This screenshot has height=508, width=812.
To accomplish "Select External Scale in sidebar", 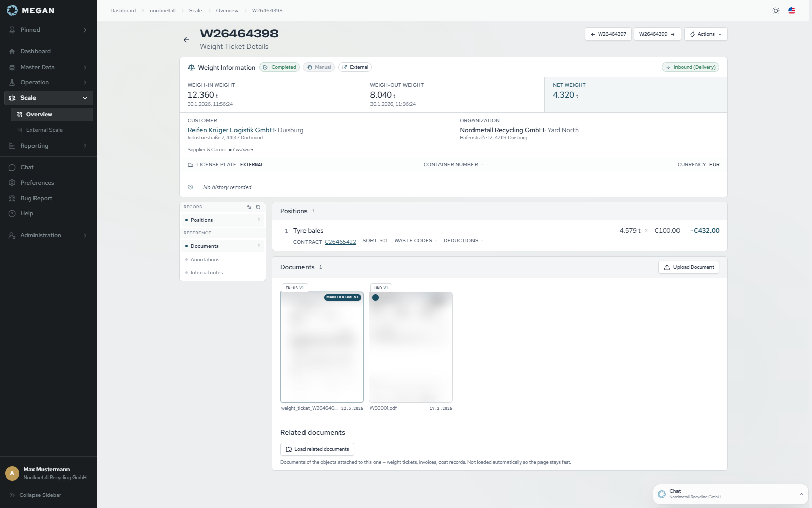I will 52,130.
